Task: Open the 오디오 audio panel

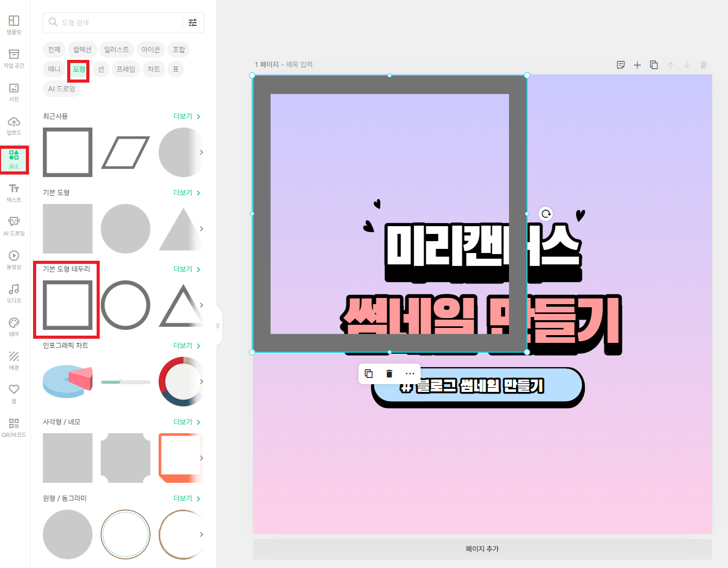Action: pos(14,293)
